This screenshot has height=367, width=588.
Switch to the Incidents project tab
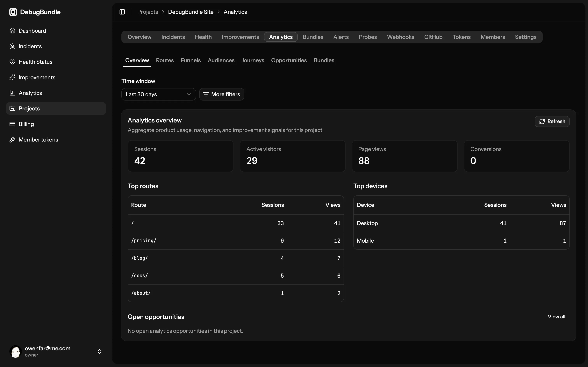[x=173, y=37]
